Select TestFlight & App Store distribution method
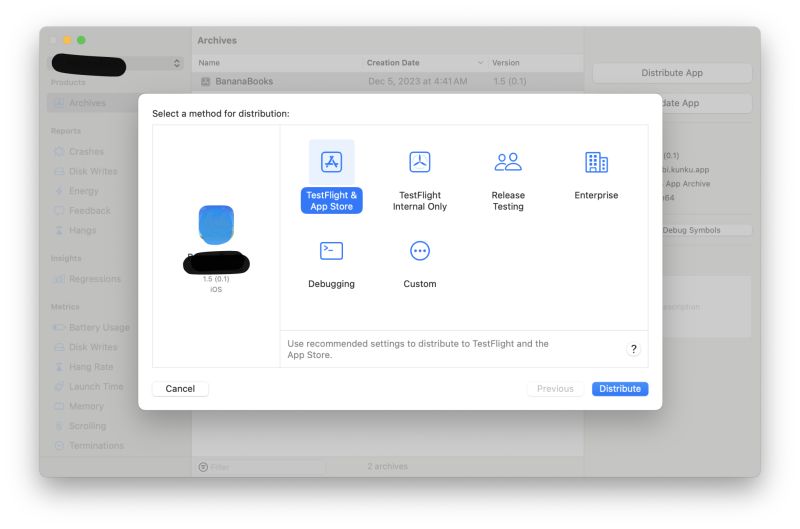 coord(331,177)
